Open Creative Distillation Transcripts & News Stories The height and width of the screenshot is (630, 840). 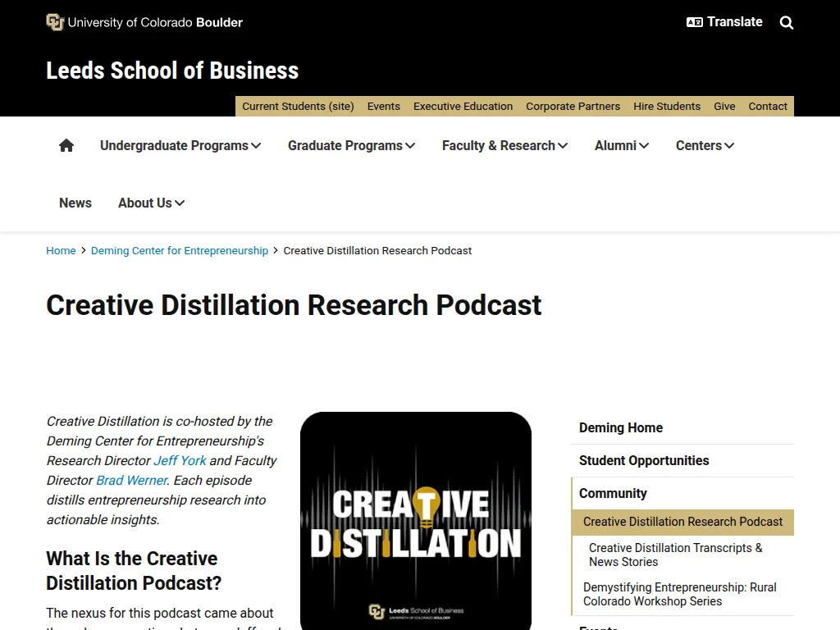coord(676,555)
